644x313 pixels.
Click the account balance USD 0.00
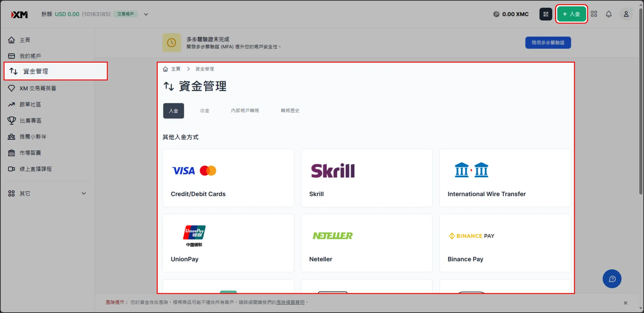pos(67,14)
